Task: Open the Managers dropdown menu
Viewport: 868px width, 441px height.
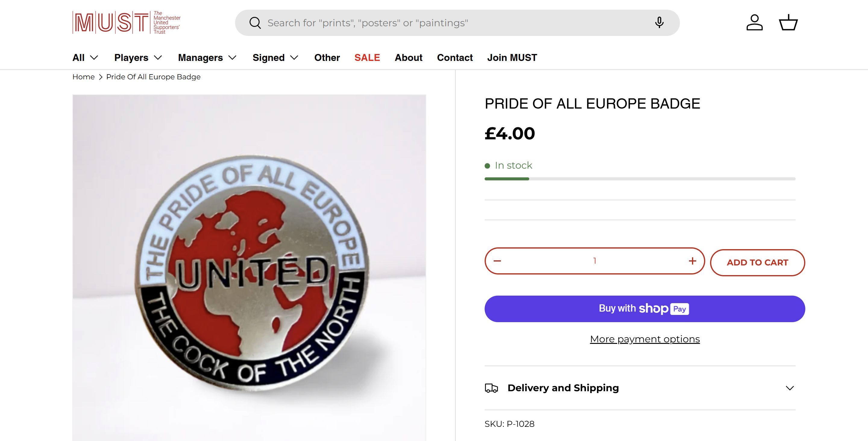Action: 207,58
